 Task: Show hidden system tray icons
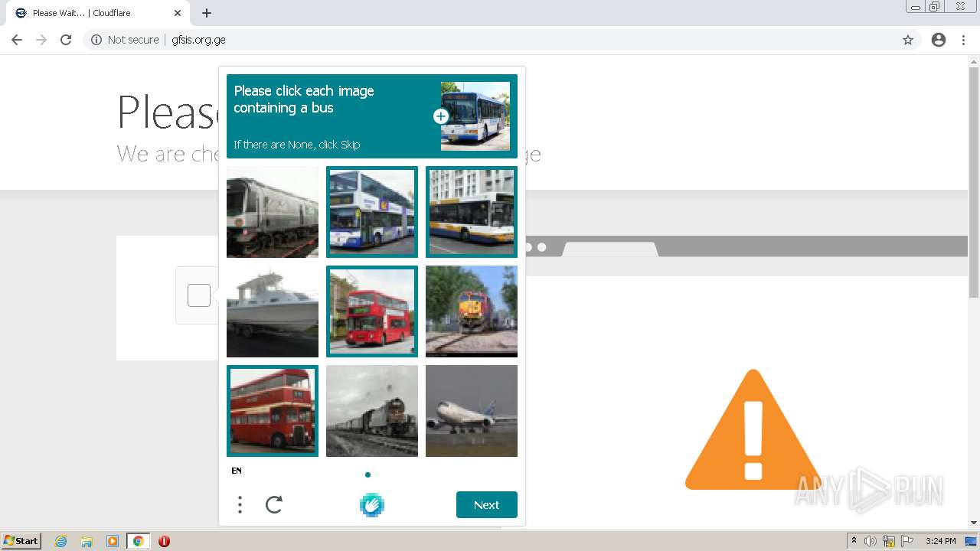854,541
